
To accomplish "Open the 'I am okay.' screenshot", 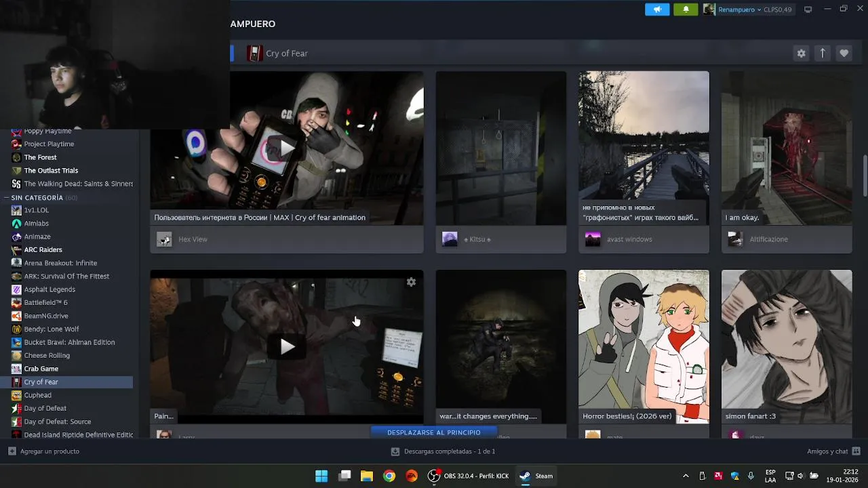I will pos(787,148).
